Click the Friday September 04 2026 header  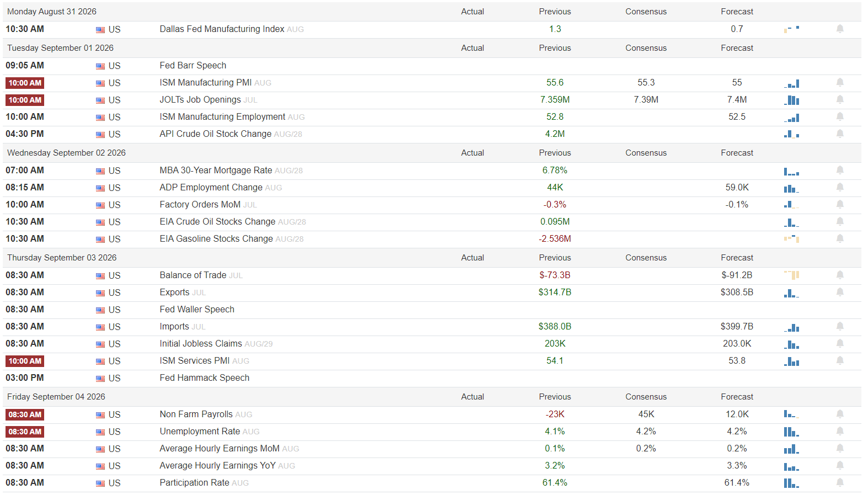pos(56,397)
